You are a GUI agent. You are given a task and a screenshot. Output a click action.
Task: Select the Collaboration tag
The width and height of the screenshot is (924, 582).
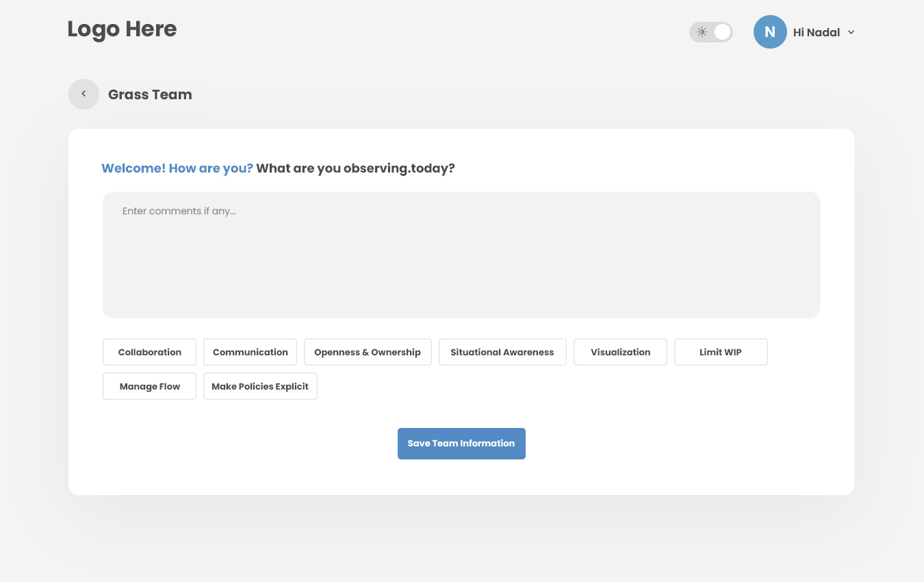tap(149, 352)
